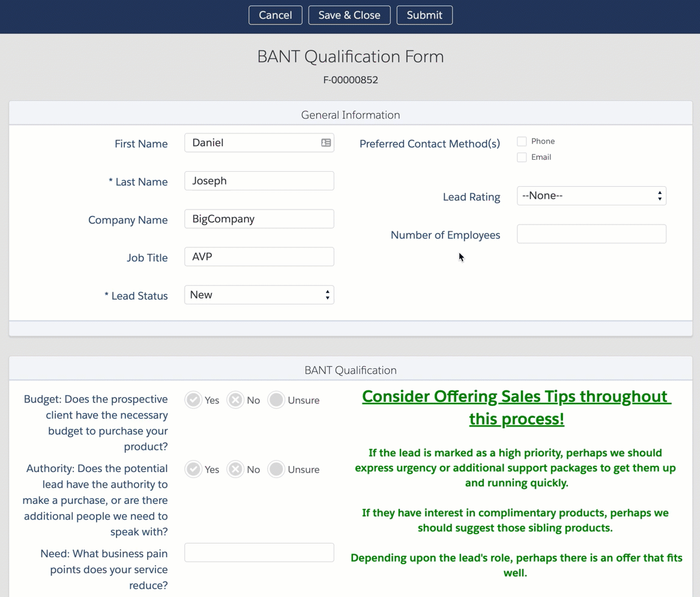Click the Cancel button
The image size is (700, 597).
pyautogui.click(x=276, y=15)
